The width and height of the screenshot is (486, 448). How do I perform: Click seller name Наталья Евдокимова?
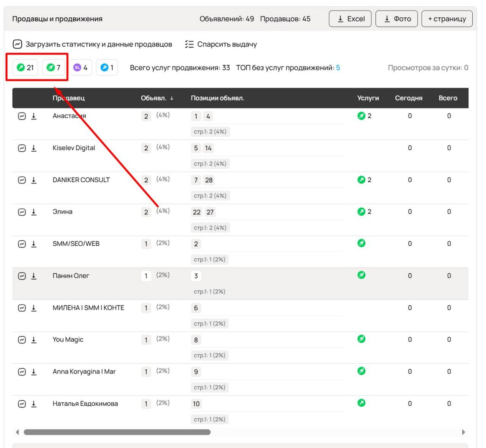pos(85,403)
